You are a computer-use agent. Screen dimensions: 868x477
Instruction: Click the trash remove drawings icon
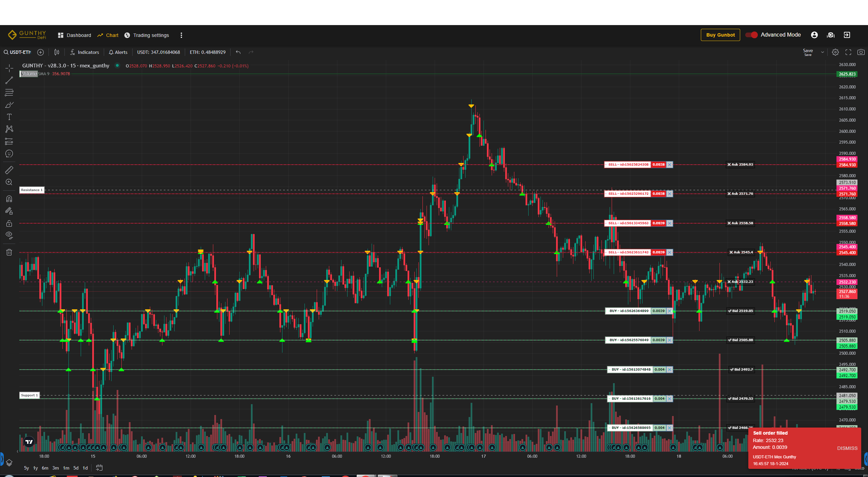(9, 252)
